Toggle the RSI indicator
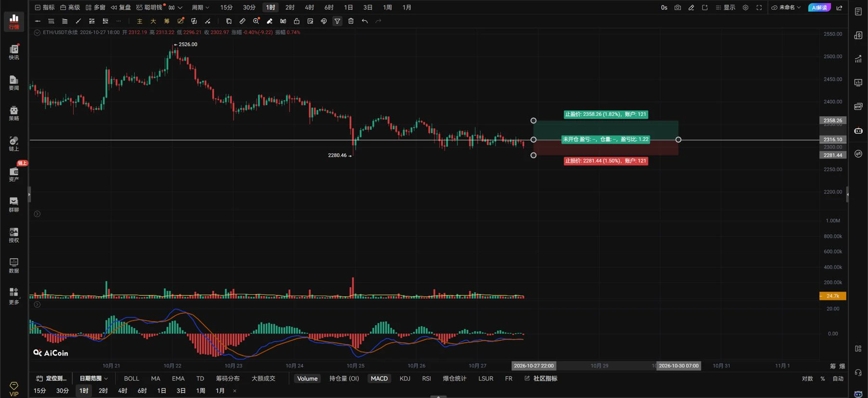 click(x=426, y=379)
